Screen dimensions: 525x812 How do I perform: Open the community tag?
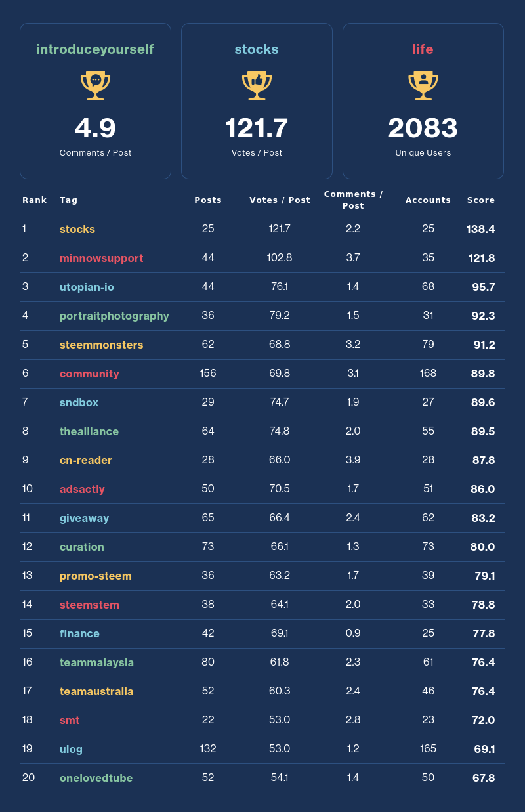click(x=89, y=374)
